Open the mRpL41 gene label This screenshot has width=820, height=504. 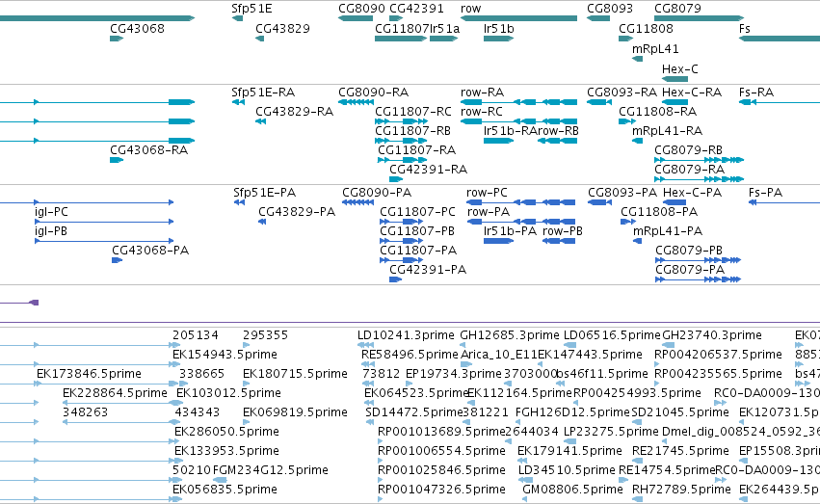click(x=655, y=48)
